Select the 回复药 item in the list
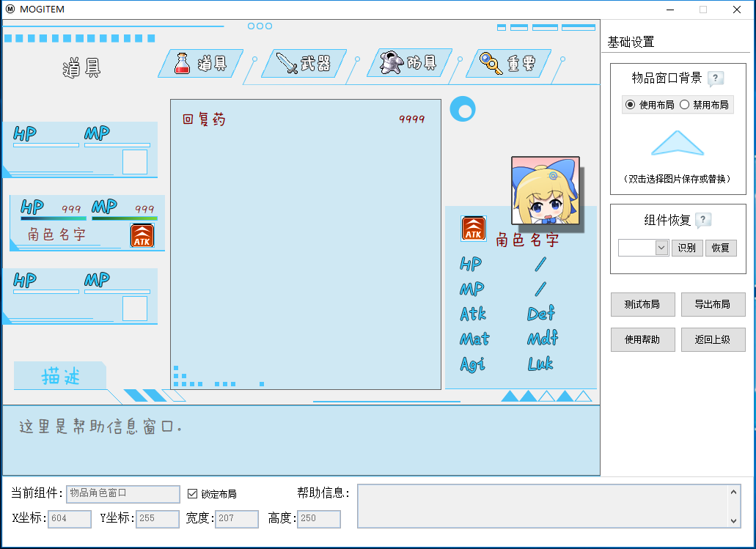756x549 pixels. [204, 119]
